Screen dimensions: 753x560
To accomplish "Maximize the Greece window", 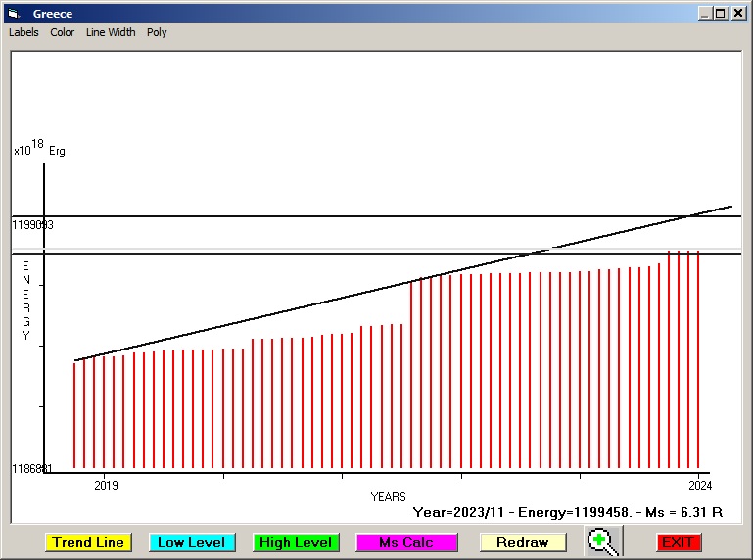I will [x=721, y=14].
